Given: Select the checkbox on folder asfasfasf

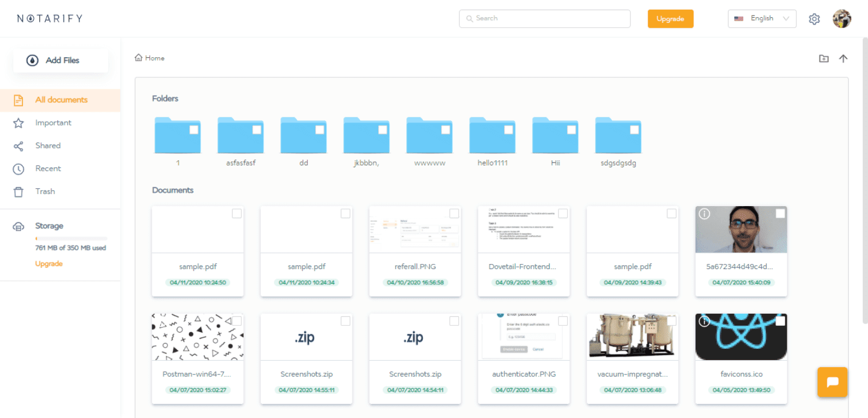Looking at the screenshot, I should [x=256, y=130].
